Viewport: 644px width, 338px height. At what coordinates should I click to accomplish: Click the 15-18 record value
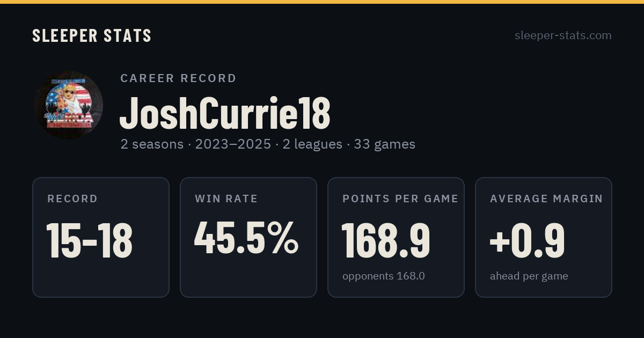90,240
